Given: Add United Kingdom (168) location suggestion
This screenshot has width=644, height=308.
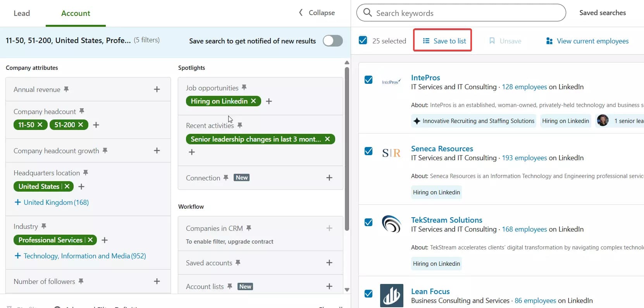Looking at the screenshot, I should pos(52,202).
